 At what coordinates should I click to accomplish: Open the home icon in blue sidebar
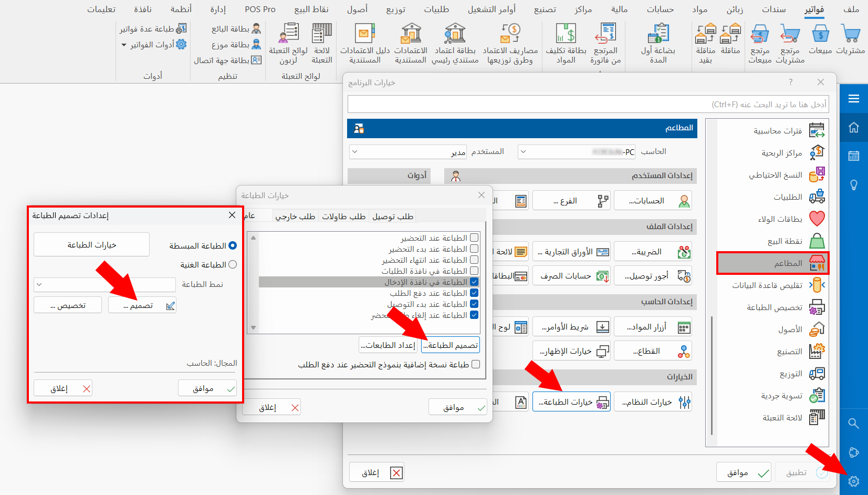pos(854,127)
